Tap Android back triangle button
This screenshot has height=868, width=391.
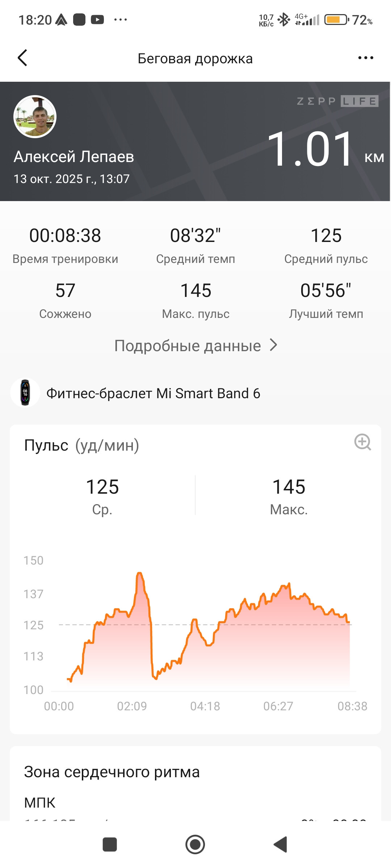(x=281, y=844)
